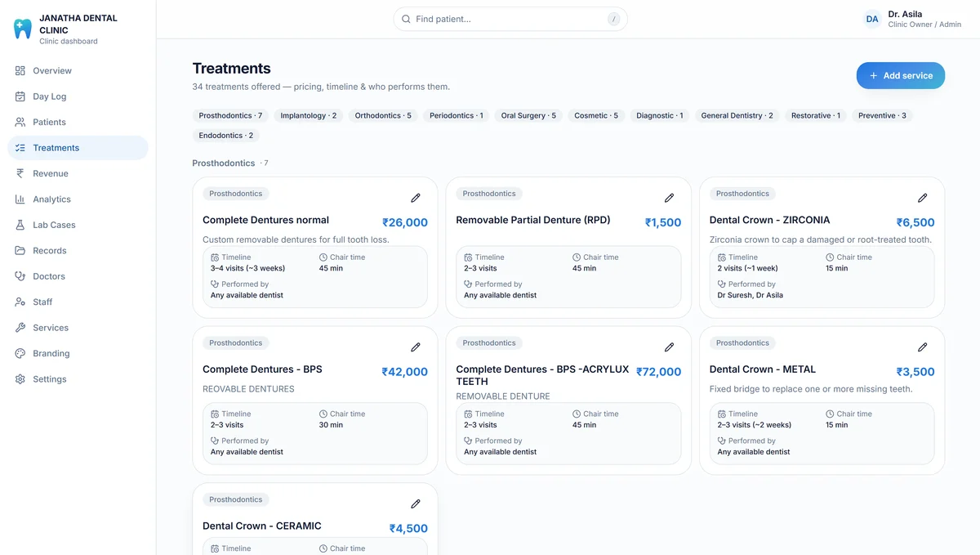Click the Removable Partial Denture (RPD) title

(x=533, y=220)
